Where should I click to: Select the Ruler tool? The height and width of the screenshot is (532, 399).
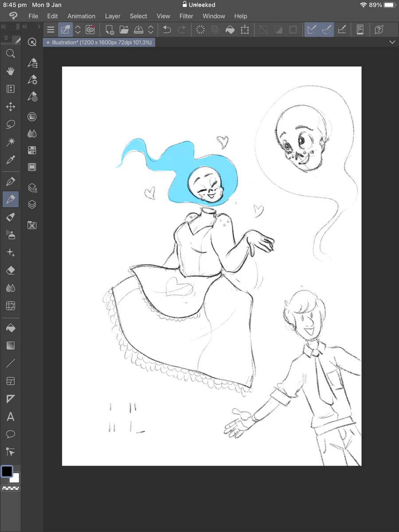click(11, 399)
